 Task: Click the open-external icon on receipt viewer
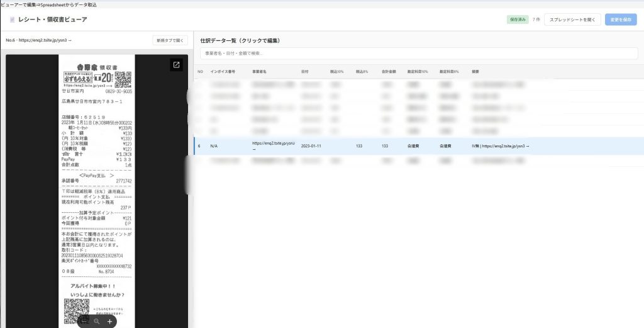pos(176,65)
